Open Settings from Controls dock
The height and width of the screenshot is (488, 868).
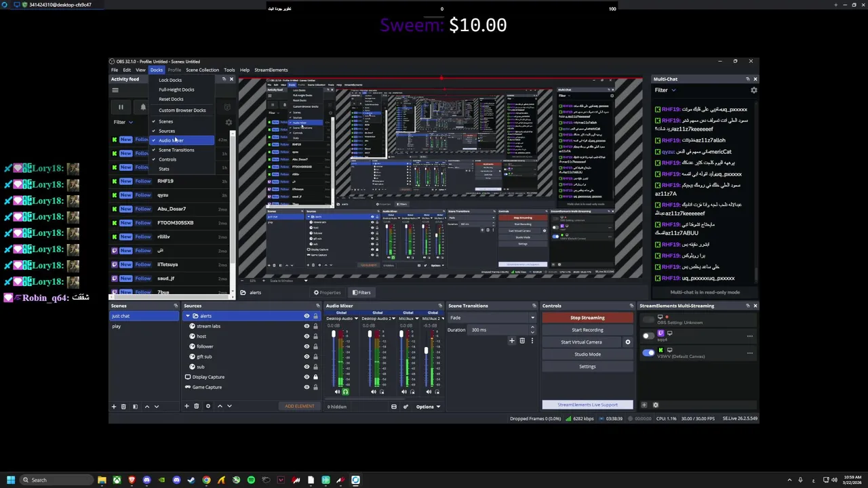point(587,367)
